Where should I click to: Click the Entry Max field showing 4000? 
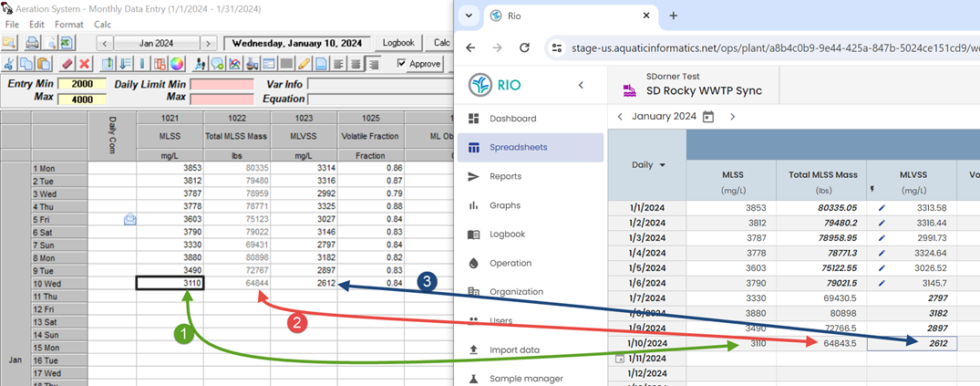[x=82, y=99]
